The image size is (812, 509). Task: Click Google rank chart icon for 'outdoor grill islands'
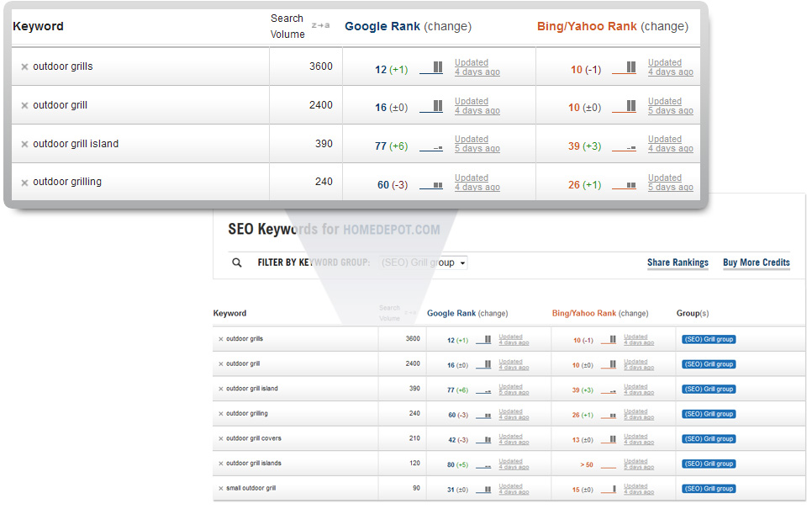pos(483,464)
